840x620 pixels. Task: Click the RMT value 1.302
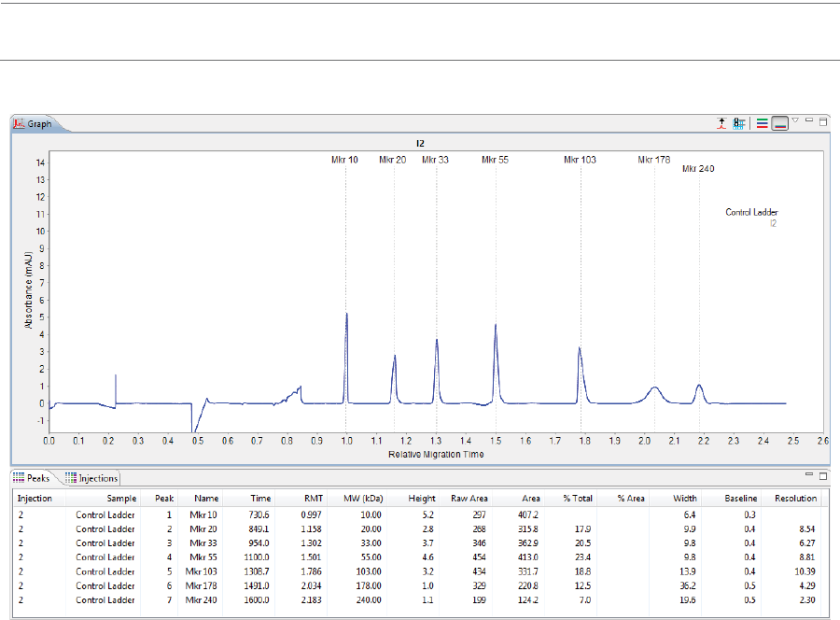click(311, 543)
